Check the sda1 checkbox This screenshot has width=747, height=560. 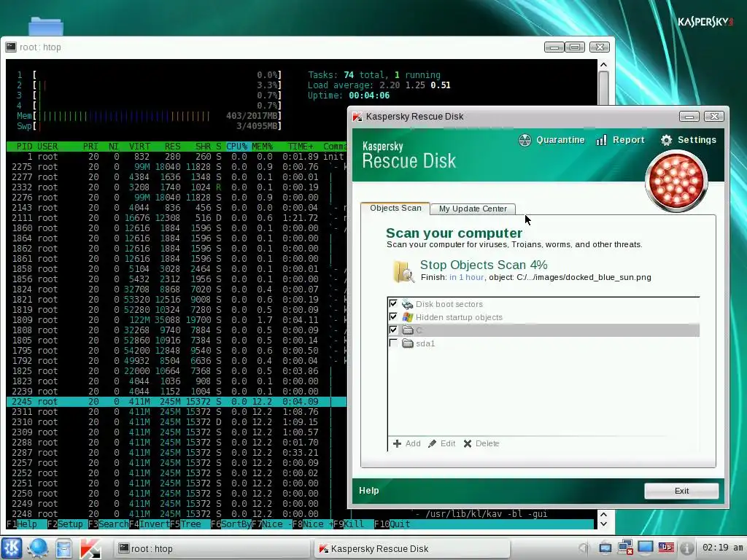(x=393, y=343)
